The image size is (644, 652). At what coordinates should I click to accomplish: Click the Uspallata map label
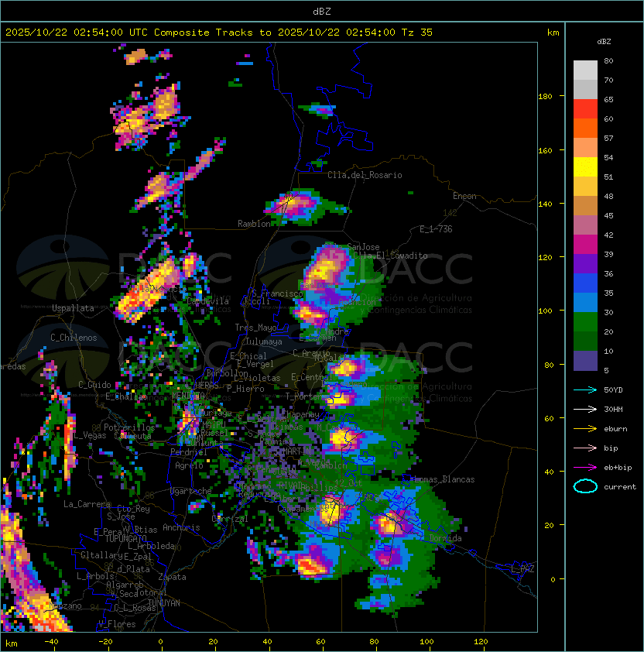click(x=73, y=308)
